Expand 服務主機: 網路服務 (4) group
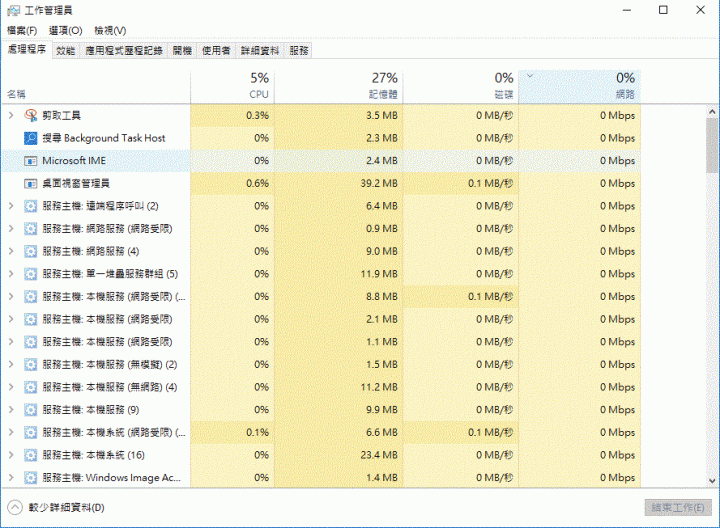 (11, 251)
